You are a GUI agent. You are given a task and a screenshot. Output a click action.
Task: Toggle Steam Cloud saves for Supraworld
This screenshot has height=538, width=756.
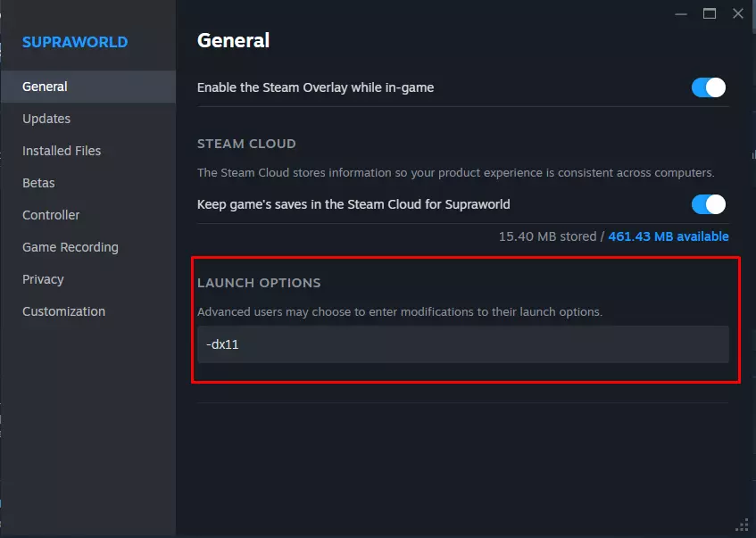pos(709,204)
